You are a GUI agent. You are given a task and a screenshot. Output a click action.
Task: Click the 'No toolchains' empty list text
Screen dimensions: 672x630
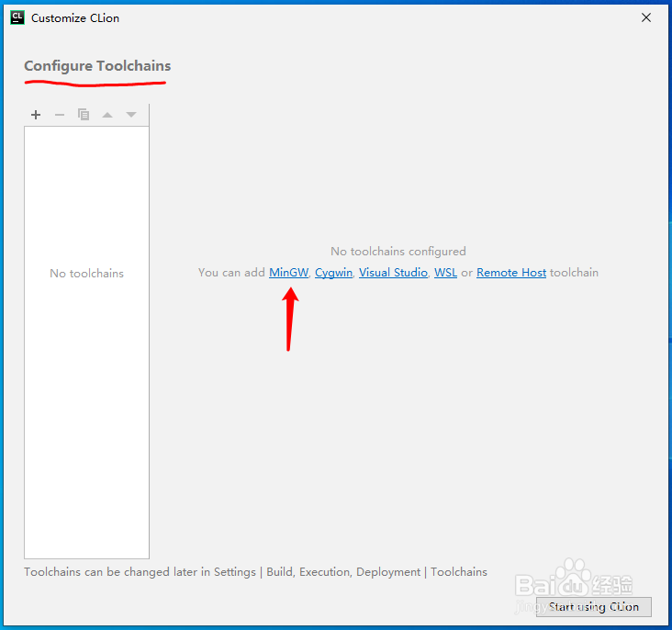coord(86,274)
